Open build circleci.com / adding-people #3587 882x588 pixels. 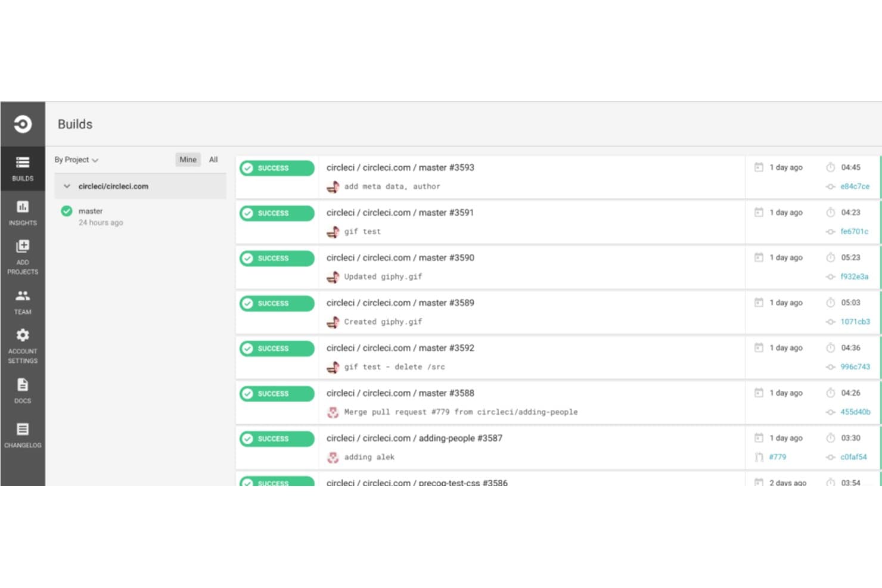[414, 438]
